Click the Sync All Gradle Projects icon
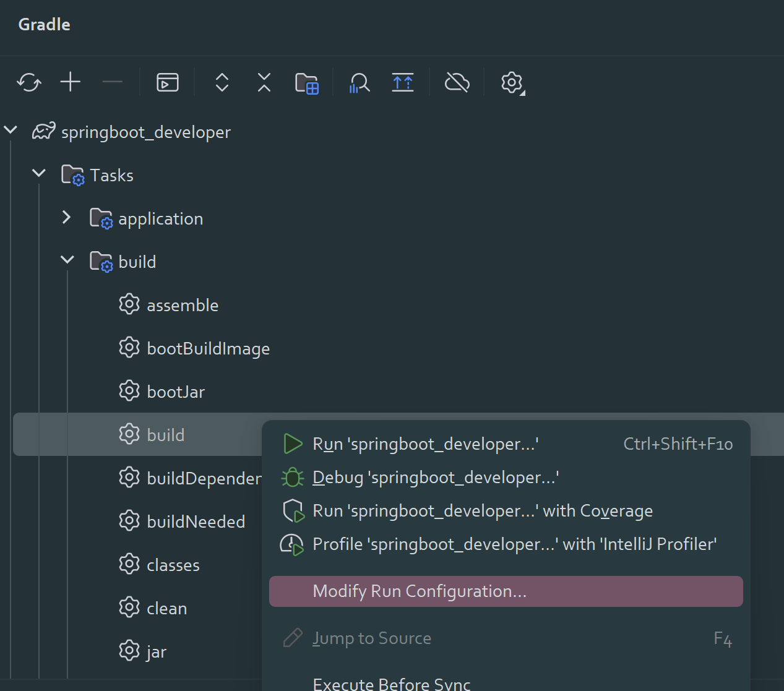 point(29,82)
